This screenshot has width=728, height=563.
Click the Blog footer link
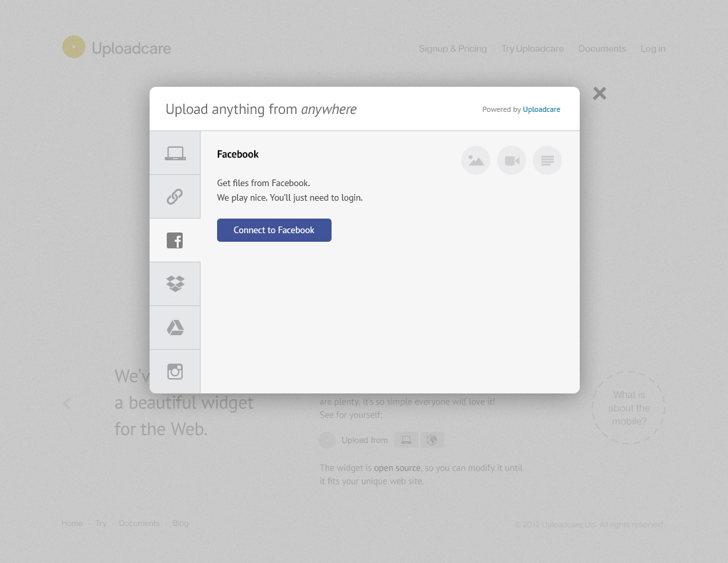click(180, 523)
